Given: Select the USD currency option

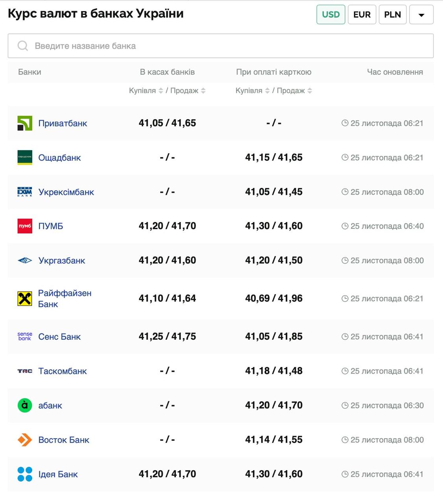Looking at the screenshot, I should (x=330, y=15).
